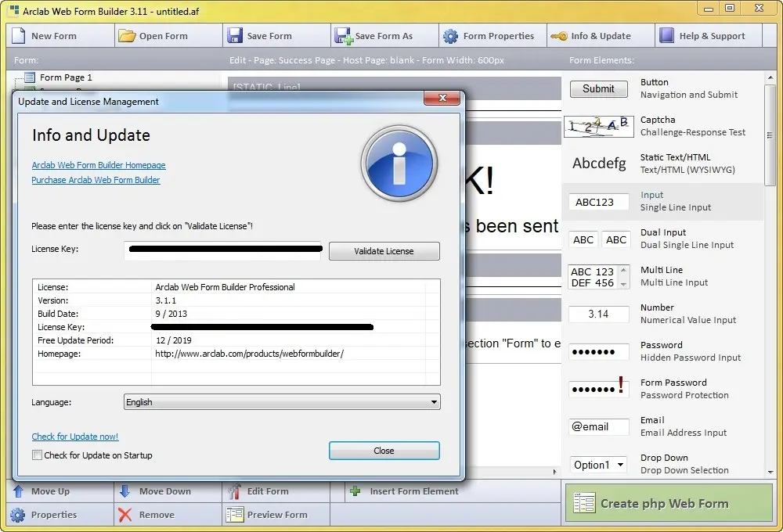Click the Move Up arrow icon
Viewport: 783px width, 532px height.
point(19,491)
